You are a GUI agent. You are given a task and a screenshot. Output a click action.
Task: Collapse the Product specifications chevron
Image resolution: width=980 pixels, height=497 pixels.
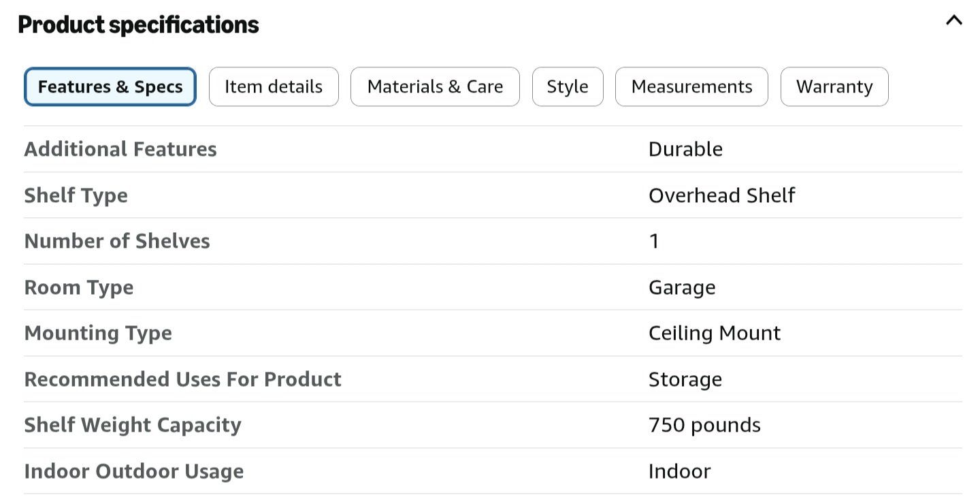pos(954,20)
